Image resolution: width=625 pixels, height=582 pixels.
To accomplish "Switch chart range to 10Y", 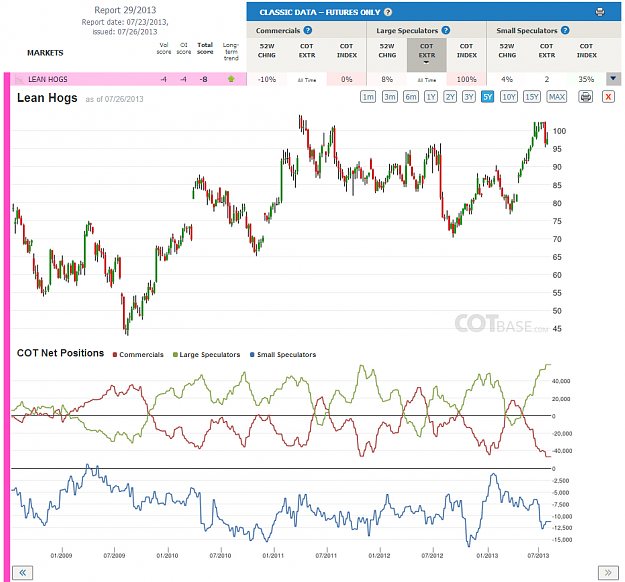I will (x=509, y=97).
